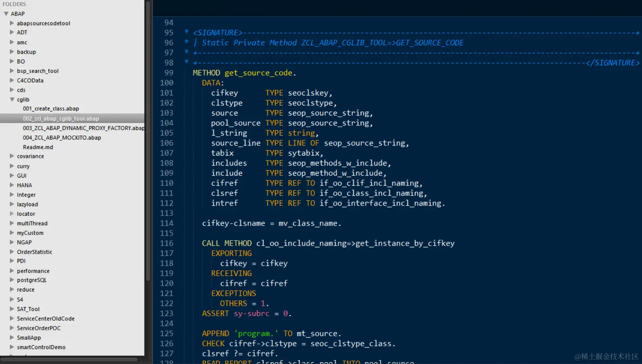Expand the postgreSQL folder

tap(11, 280)
